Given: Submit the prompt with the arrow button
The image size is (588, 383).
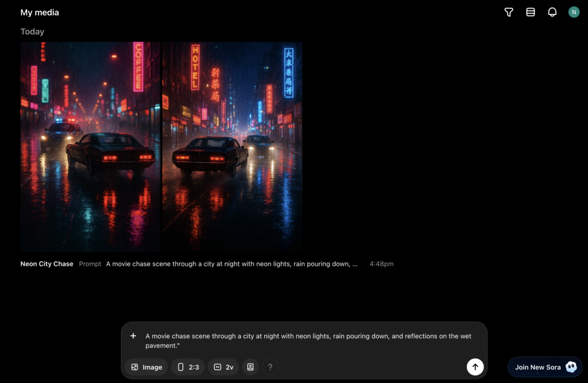Looking at the screenshot, I should pyautogui.click(x=475, y=367).
